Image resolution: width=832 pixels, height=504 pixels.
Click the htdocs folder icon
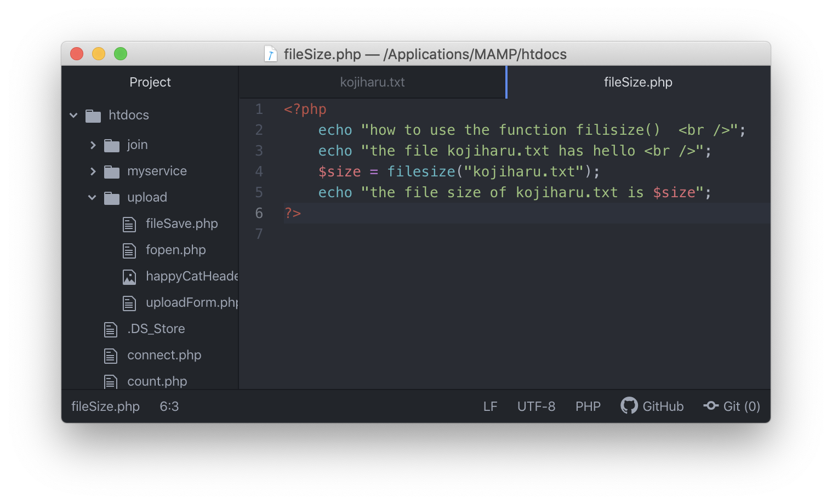93,116
